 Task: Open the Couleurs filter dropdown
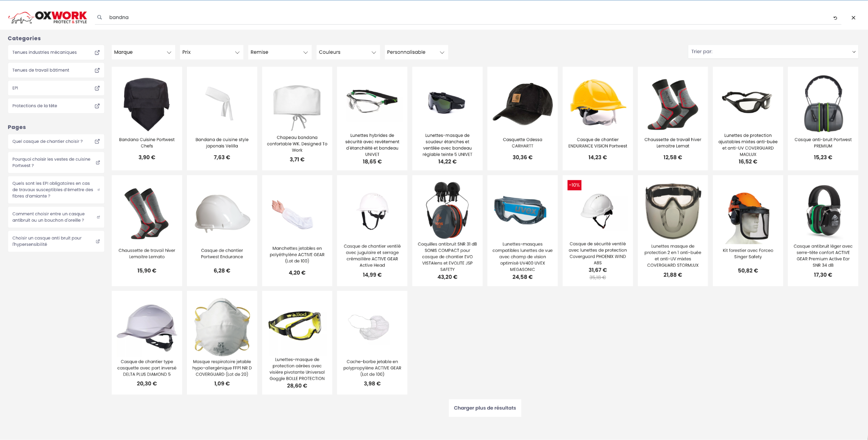(348, 52)
